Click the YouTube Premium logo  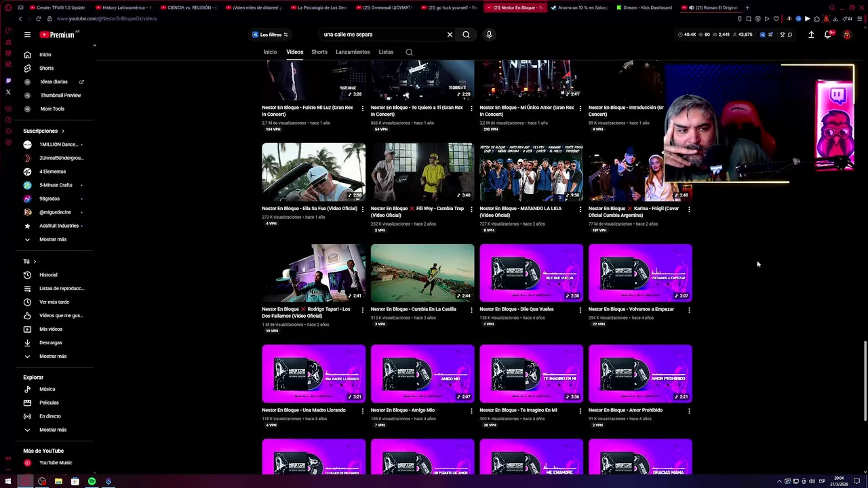[58, 35]
